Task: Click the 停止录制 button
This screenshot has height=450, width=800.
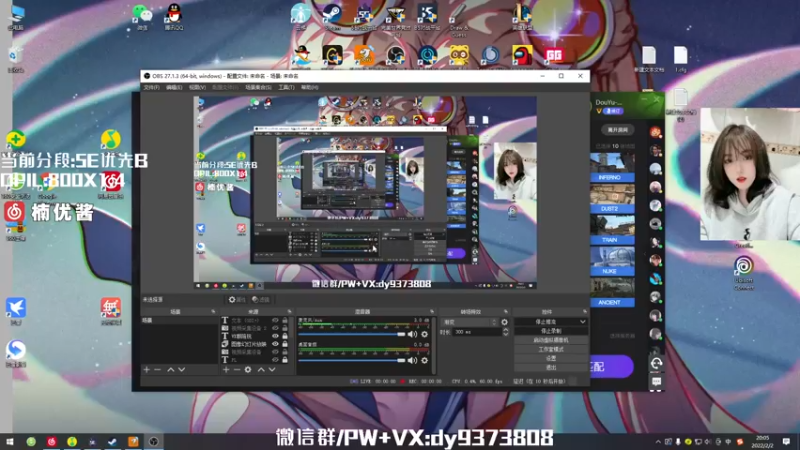Action: (x=551, y=331)
